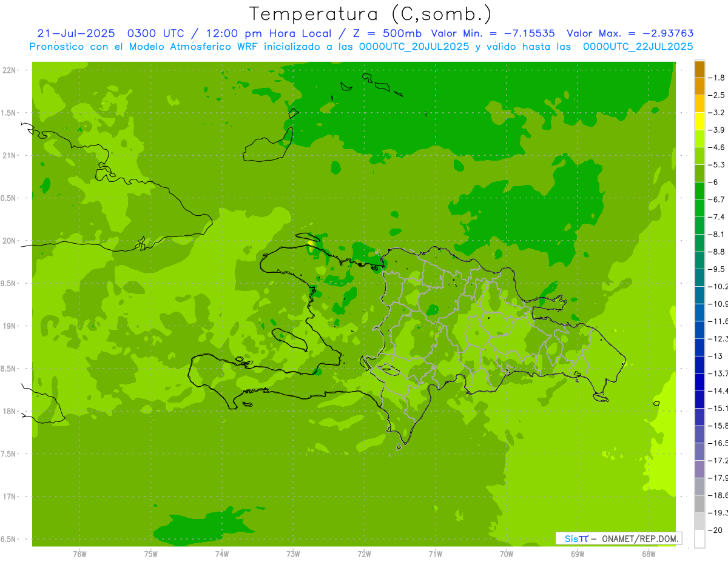
Task: Pick the blue colorbar band between -13 and -13.7
Action: click(699, 364)
